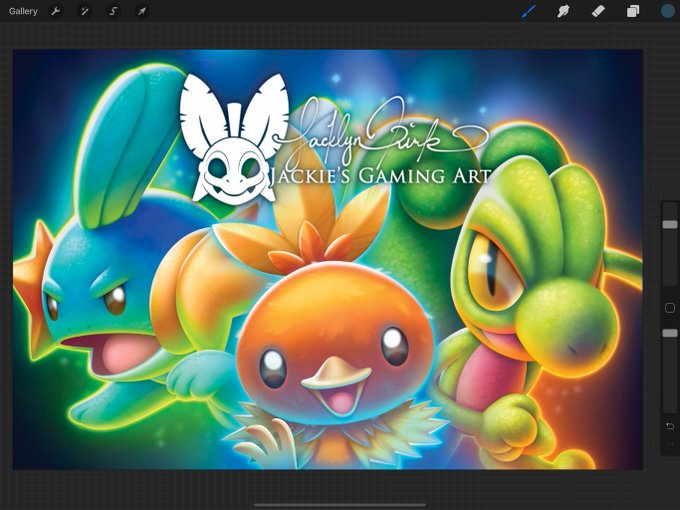Select the Eraser tool
The width and height of the screenshot is (680, 510).
pyautogui.click(x=598, y=11)
